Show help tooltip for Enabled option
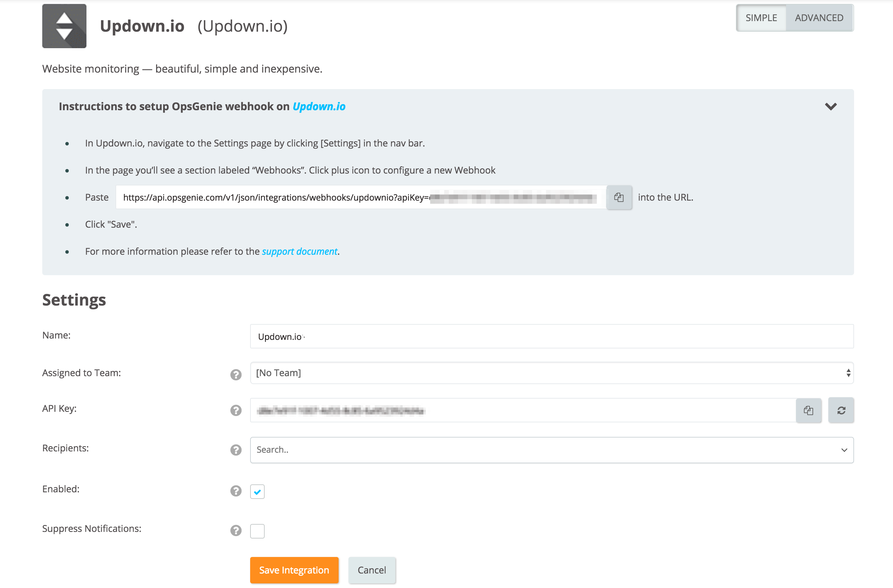This screenshot has width=893, height=588. (236, 491)
